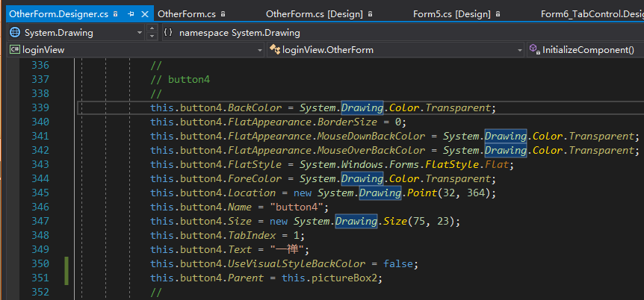The image size is (644, 300).
Task: Click lock icon on OtherForm.cs tab
Action: (x=223, y=14)
